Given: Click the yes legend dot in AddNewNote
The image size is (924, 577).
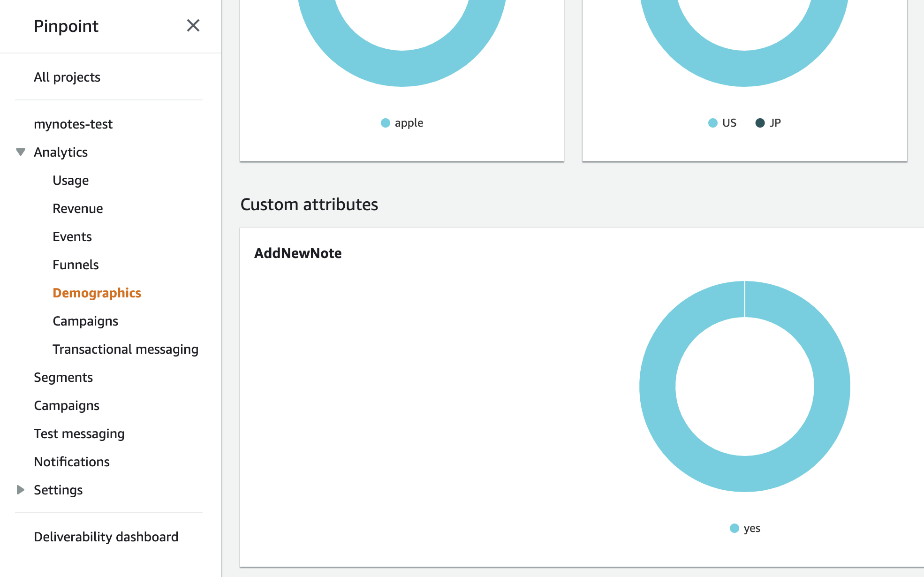Looking at the screenshot, I should tap(735, 528).
